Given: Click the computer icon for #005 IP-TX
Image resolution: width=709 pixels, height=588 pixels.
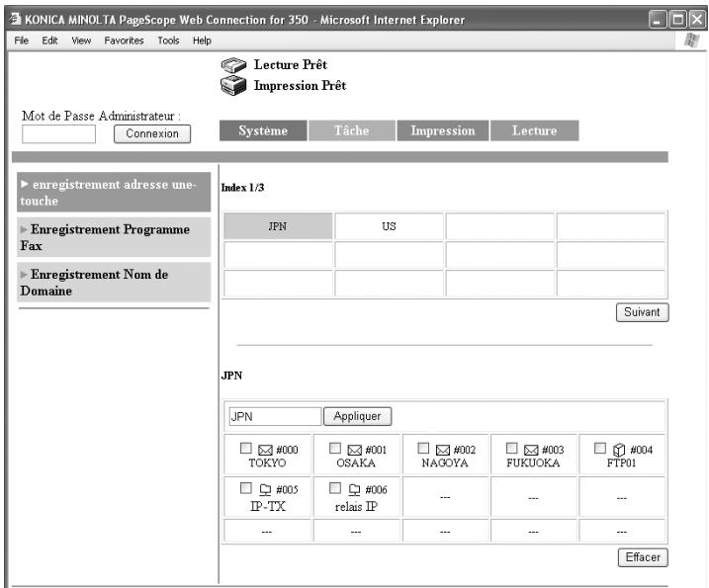Looking at the screenshot, I should tap(265, 489).
